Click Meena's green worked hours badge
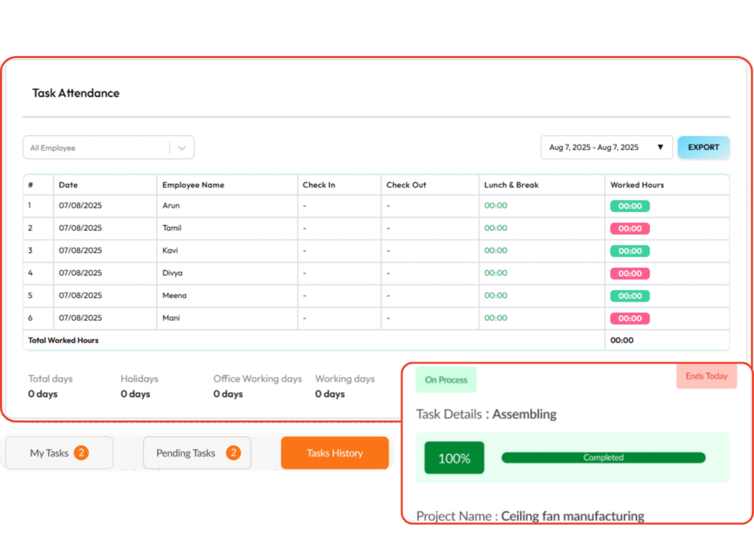Screen dimensions: 754x560 point(630,296)
